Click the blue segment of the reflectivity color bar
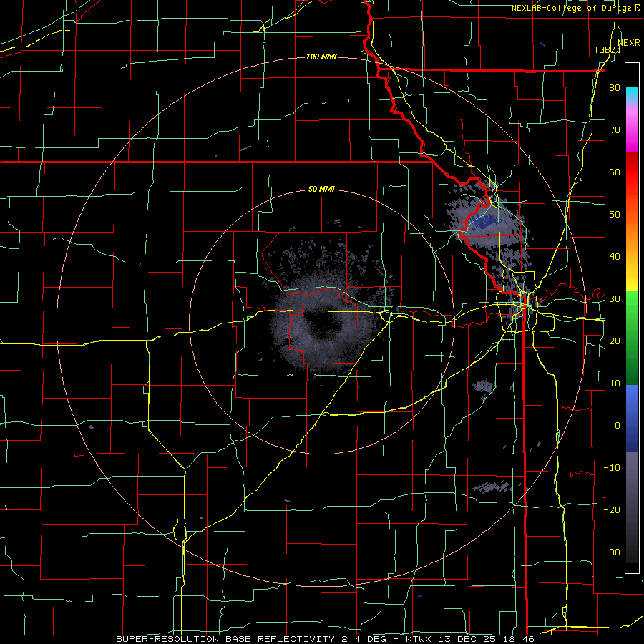Screen dimensions: 644x644 632,418
